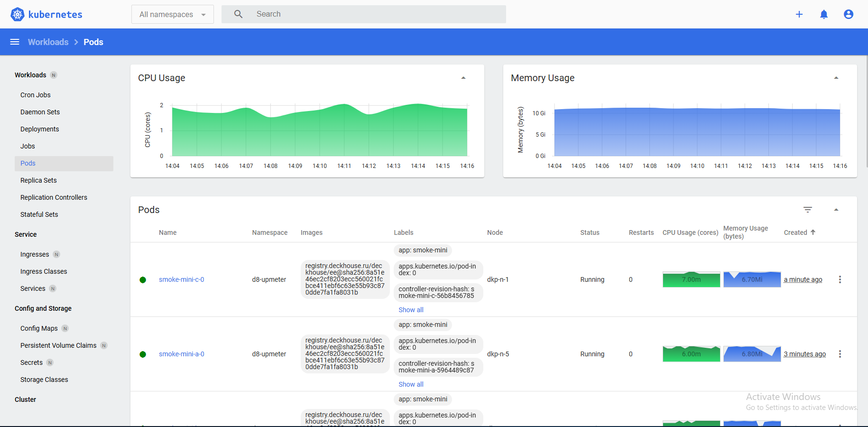Select Cluster section in sidebar
Screen dimensions: 868x427
tap(25, 399)
